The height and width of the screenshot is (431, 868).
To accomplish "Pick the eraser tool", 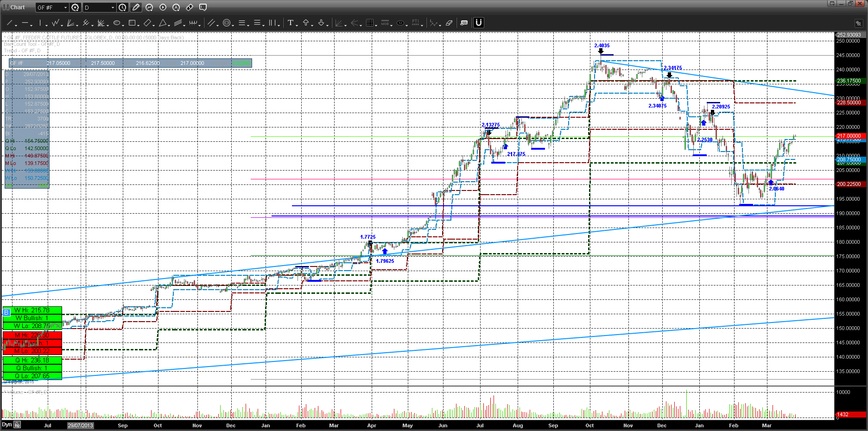I will (x=449, y=23).
